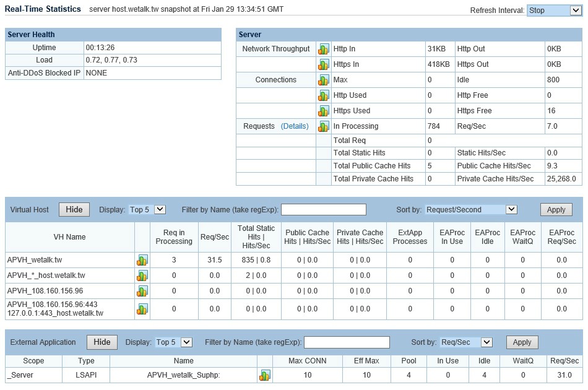Image resolution: width=588 pixels, height=390 pixels.
Task: Open the Refresh Interval dropdown
Action: tap(554, 11)
